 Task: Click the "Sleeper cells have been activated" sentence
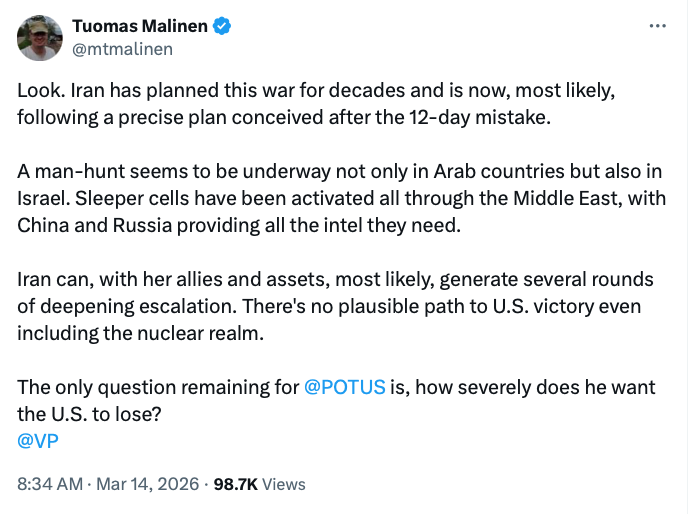pos(220,197)
